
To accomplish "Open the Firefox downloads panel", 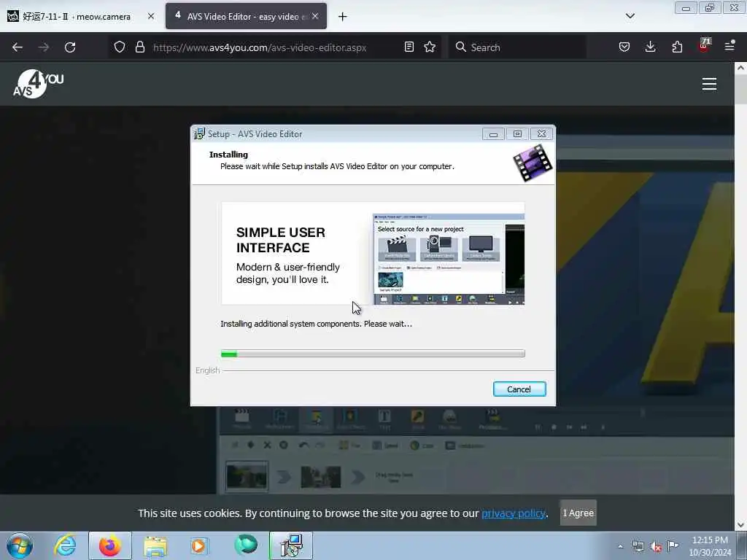I will pyautogui.click(x=650, y=47).
